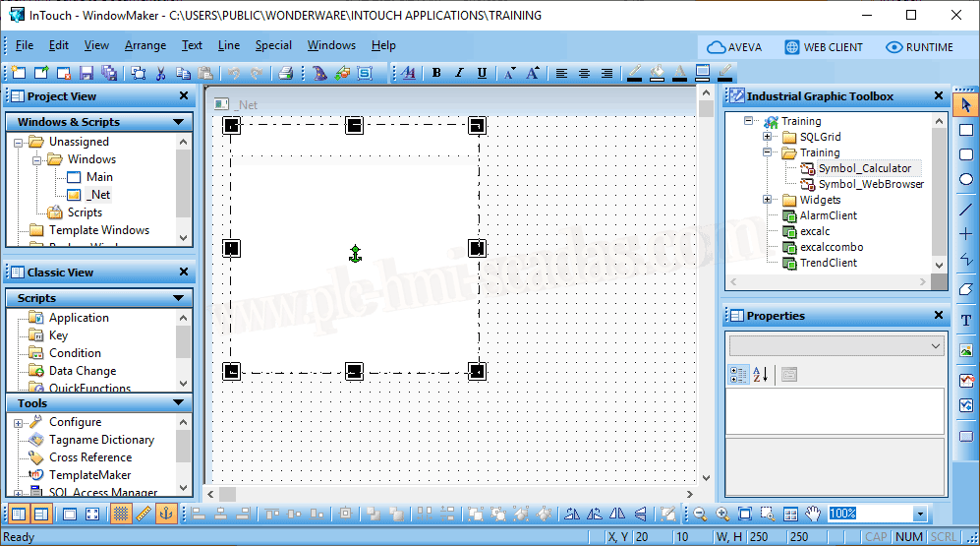Click the Zoom In magnifier icon
This screenshot has height=546, width=980.
pos(722,514)
